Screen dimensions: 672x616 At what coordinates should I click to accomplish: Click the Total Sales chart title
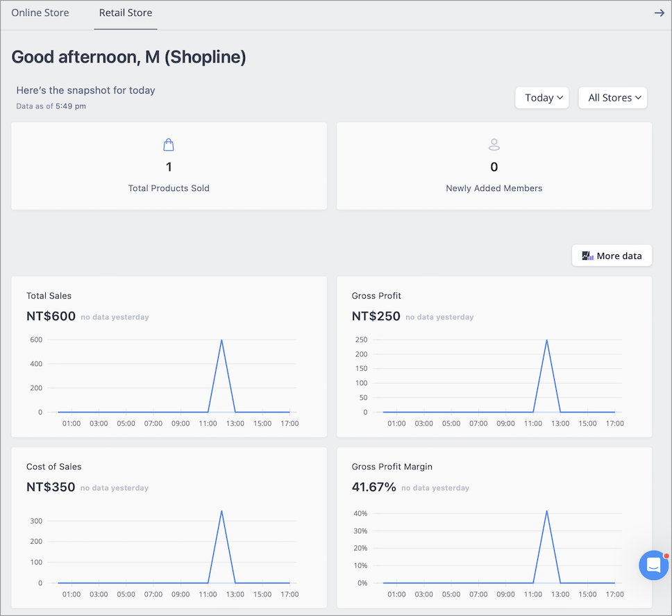click(x=49, y=296)
